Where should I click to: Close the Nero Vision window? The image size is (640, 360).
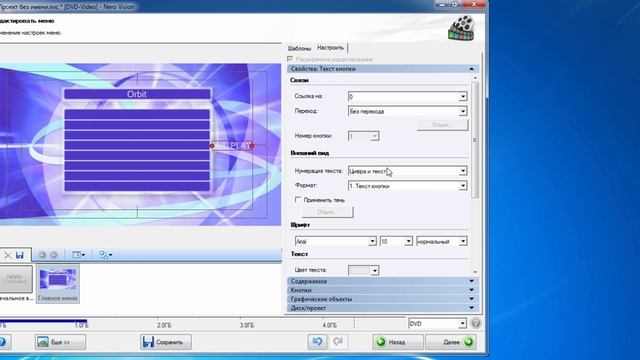474,4
